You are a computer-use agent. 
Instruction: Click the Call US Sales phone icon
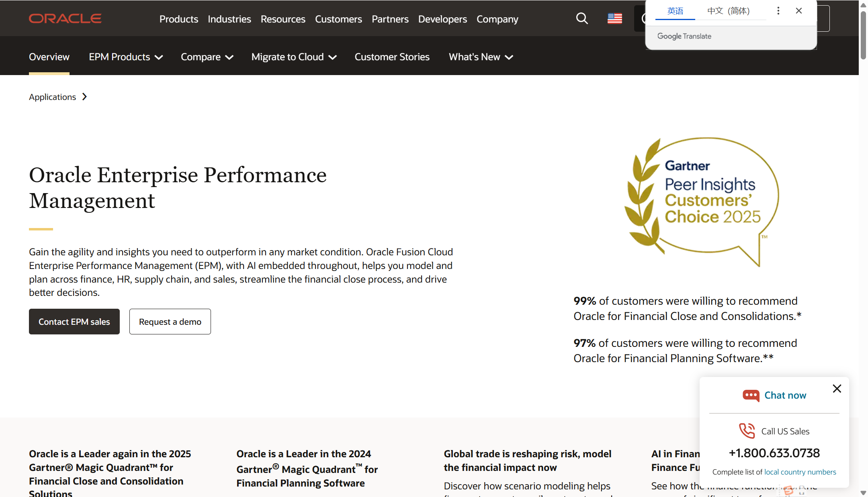tap(747, 431)
